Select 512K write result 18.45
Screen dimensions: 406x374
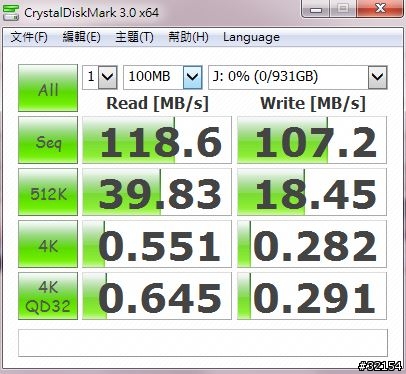click(x=312, y=192)
